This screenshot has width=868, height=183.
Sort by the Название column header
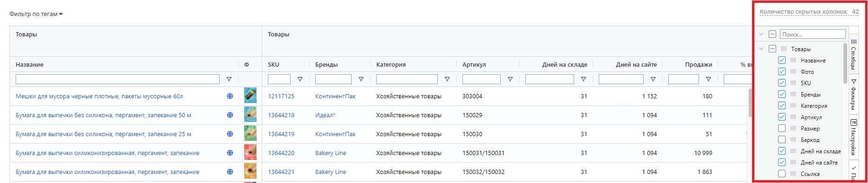(x=29, y=64)
